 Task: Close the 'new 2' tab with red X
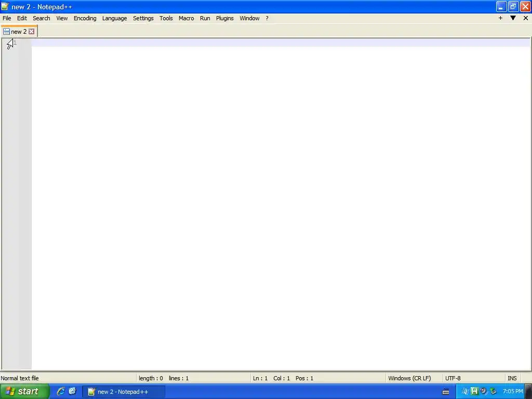[32, 32]
